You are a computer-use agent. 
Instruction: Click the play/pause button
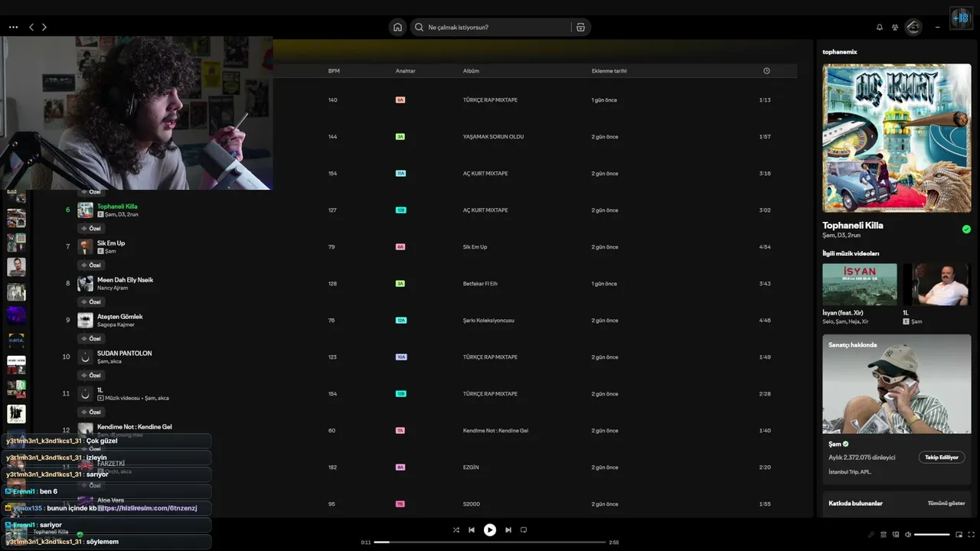(490, 530)
